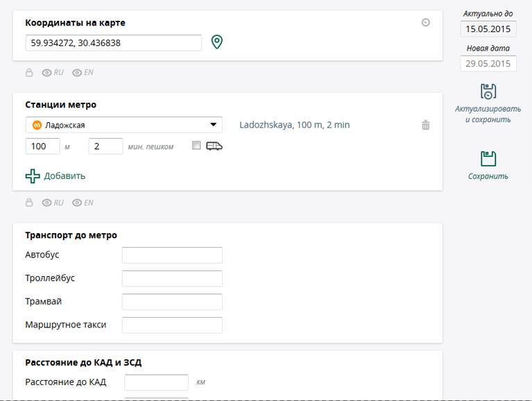This screenshot has width=532, height=401.
Task: Toggle RU visibility under coordinates panel
Action: coord(53,73)
